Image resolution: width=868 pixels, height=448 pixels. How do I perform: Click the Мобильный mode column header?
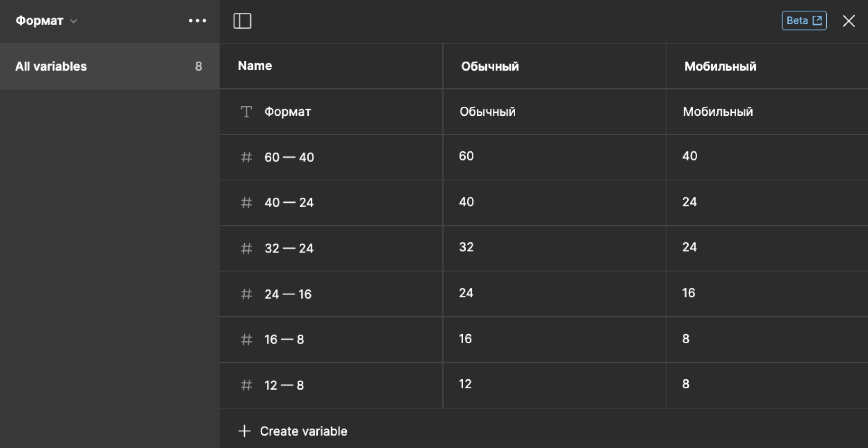[x=720, y=66]
